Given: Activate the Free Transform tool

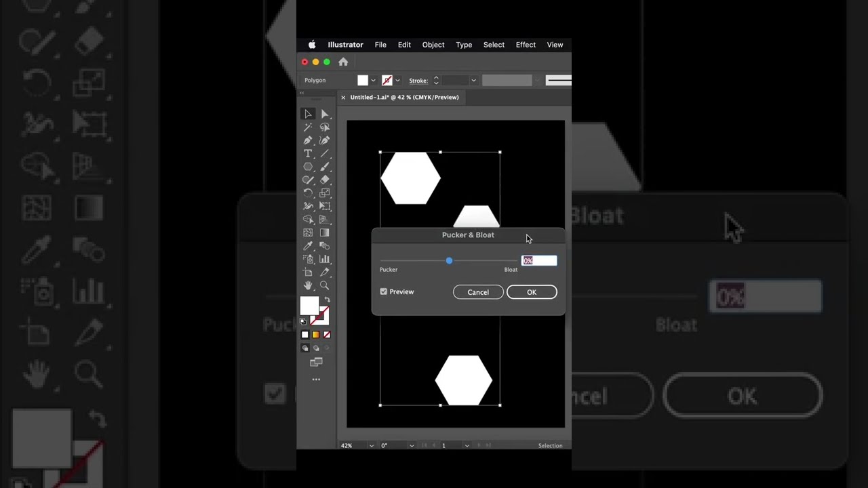Looking at the screenshot, I should coord(325,206).
